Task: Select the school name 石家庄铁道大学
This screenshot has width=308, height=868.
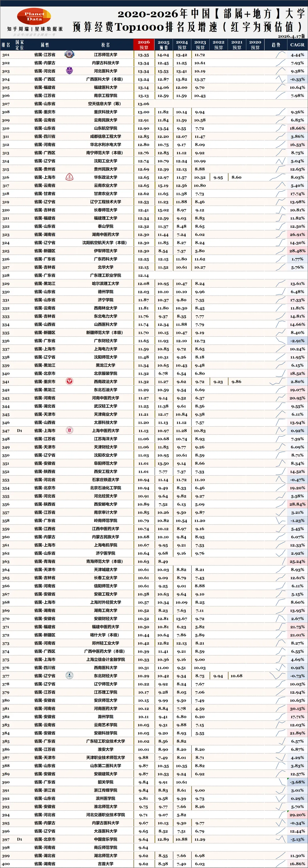Action: tap(105, 479)
